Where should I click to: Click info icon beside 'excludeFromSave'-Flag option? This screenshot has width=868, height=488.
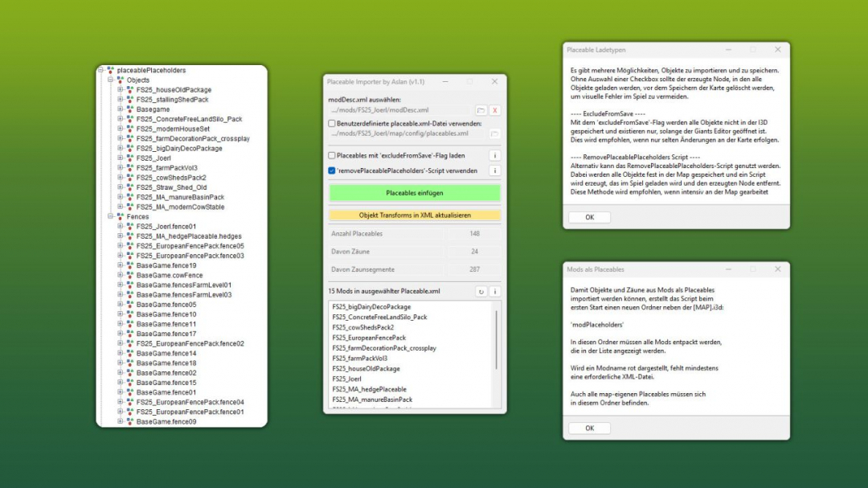494,154
